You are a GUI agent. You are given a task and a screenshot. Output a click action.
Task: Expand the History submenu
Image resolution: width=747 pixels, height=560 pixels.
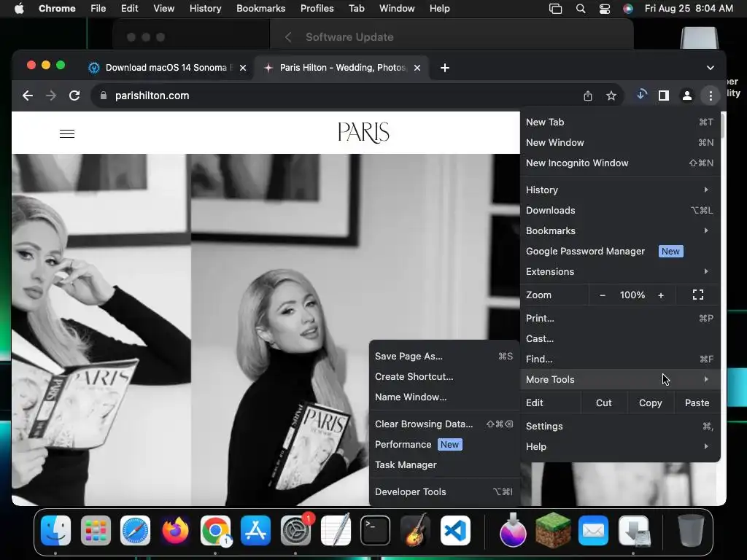coord(619,190)
